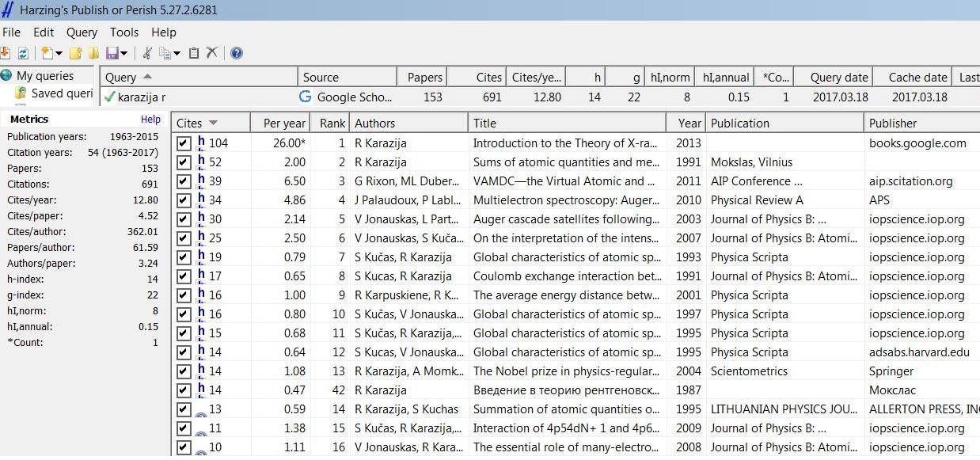Click the refresh query toolbar icon
This screenshot has width=980, height=460.
point(23,53)
